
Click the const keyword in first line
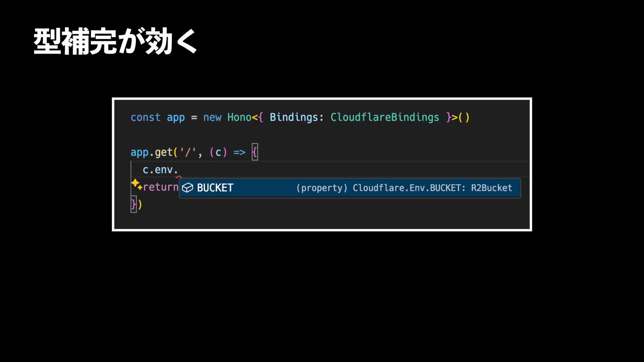click(x=145, y=117)
